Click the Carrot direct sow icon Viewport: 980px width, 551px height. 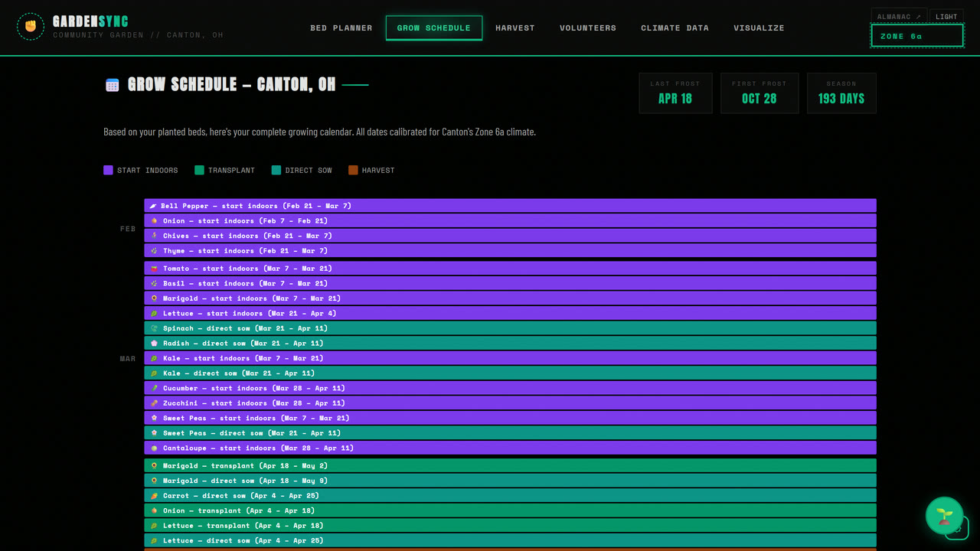point(154,496)
